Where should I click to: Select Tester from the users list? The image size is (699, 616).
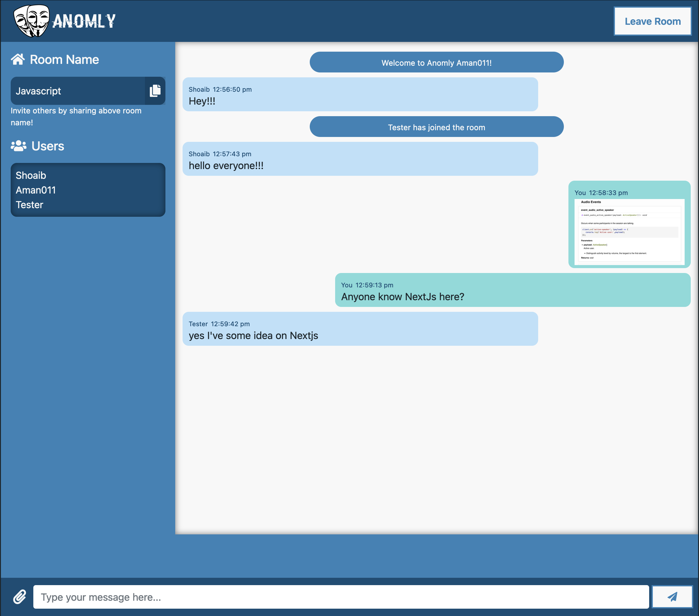coord(29,205)
